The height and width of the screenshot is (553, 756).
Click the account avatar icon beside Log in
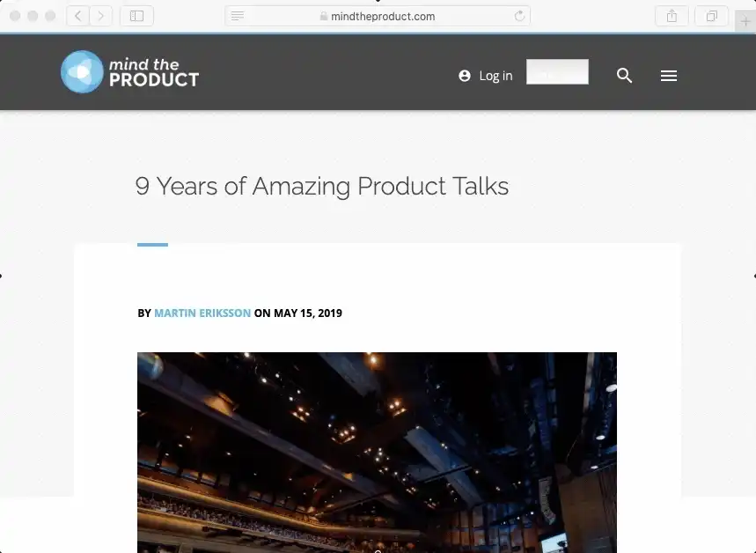coord(465,76)
